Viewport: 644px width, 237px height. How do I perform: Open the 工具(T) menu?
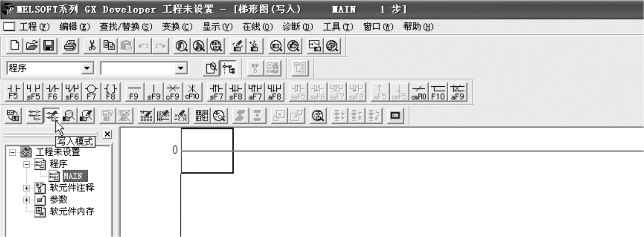pos(338,27)
